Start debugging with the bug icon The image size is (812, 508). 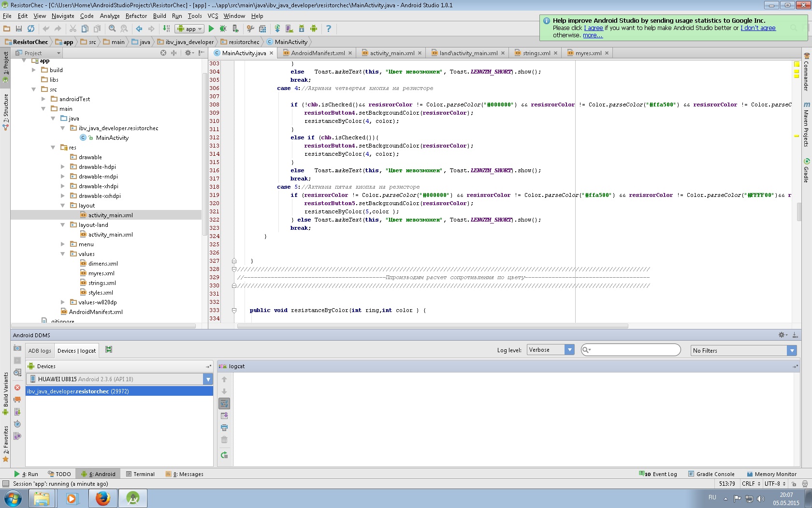click(223, 29)
